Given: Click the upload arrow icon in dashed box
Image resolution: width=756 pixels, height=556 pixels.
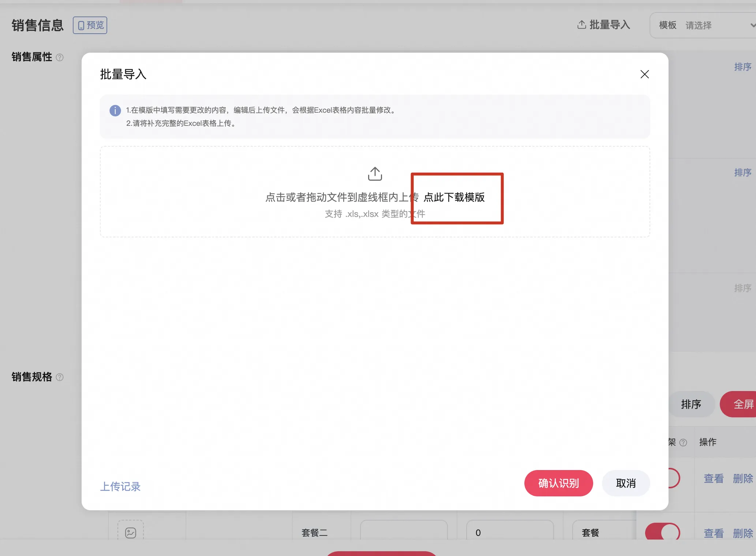Looking at the screenshot, I should pos(375,174).
